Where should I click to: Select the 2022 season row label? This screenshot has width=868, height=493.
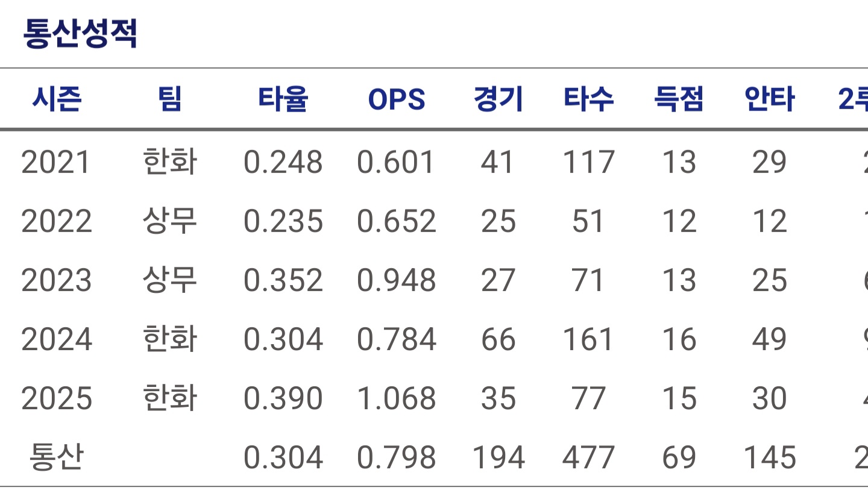[x=57, y=222]
